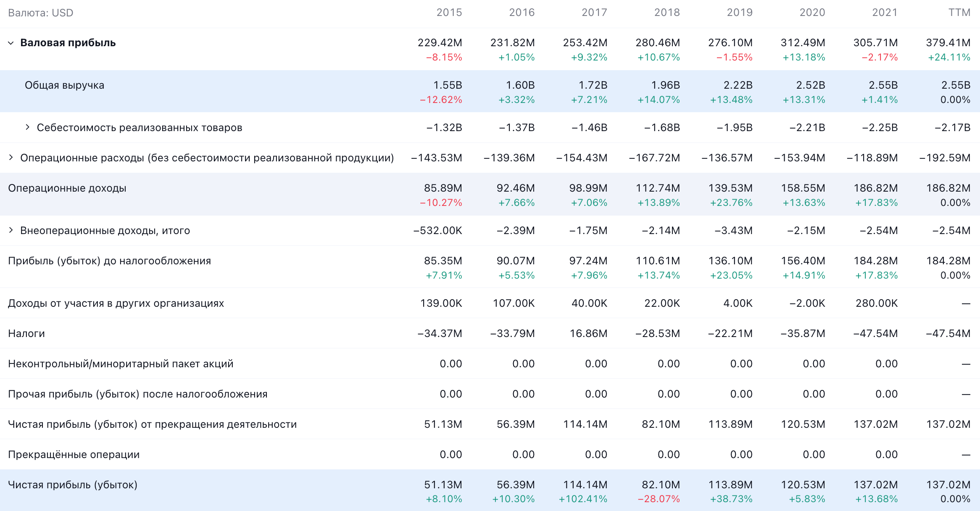Click gross profit growth +24.11%

(949, 57)
